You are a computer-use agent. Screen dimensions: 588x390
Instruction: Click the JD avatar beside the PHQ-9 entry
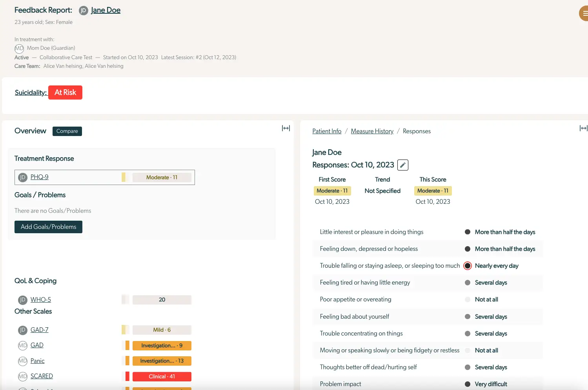[x=23, y=177]
